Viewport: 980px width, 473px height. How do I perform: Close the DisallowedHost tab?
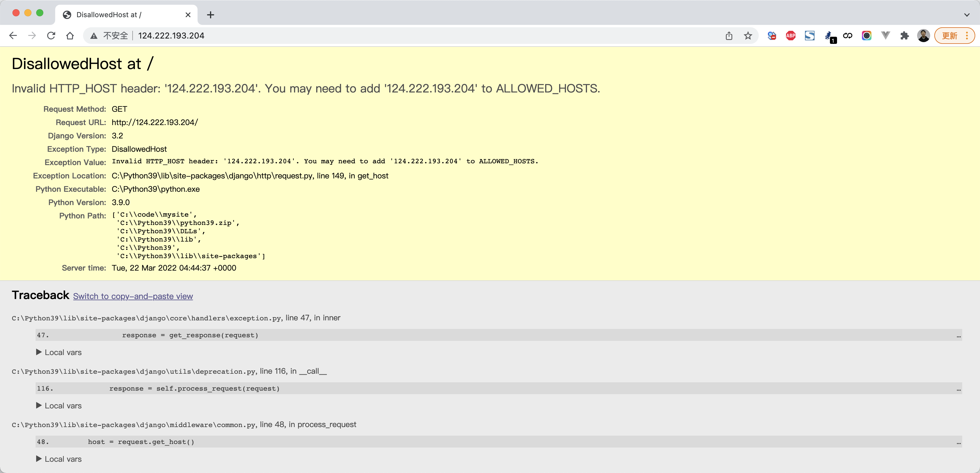pos(188,15)
